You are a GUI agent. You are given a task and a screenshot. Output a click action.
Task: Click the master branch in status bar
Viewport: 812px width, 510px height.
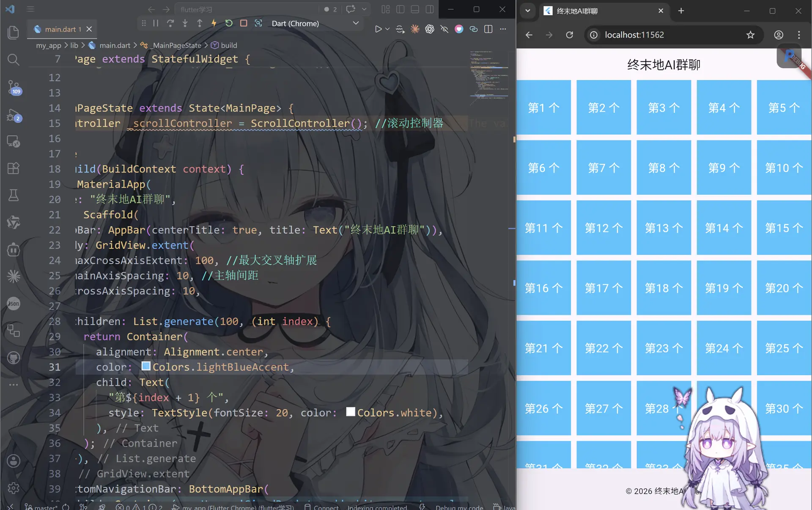(41, 507)
